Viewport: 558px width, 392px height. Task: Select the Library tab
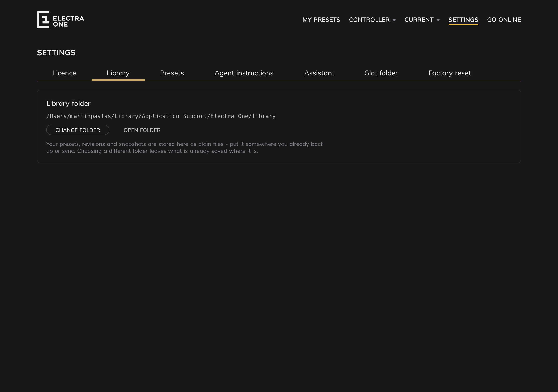[118, 73]
